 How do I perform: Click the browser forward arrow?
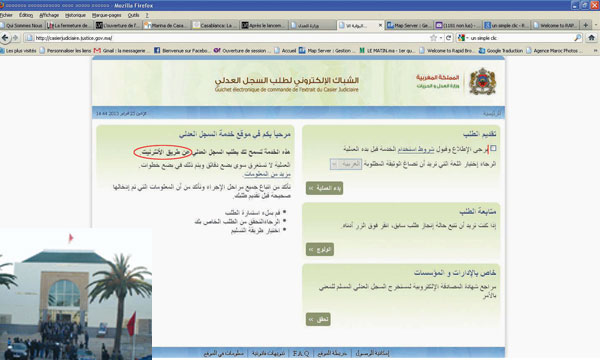click(x=15, y=37)
